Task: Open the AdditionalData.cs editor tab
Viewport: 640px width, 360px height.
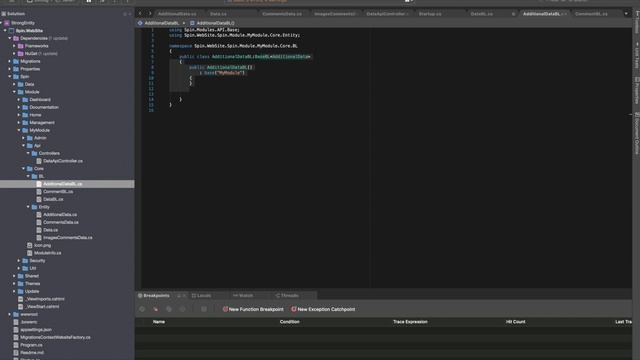Action: click(177, 14)
